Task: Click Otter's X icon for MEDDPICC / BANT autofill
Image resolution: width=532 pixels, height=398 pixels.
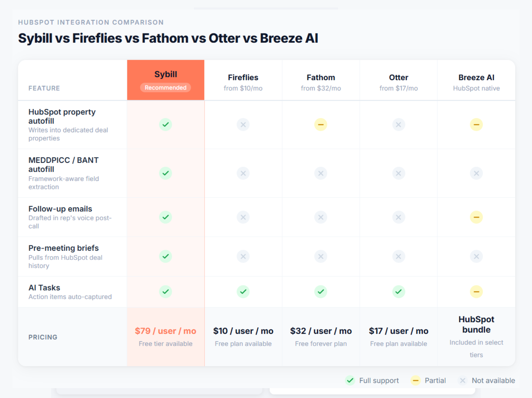Action: 398,173
